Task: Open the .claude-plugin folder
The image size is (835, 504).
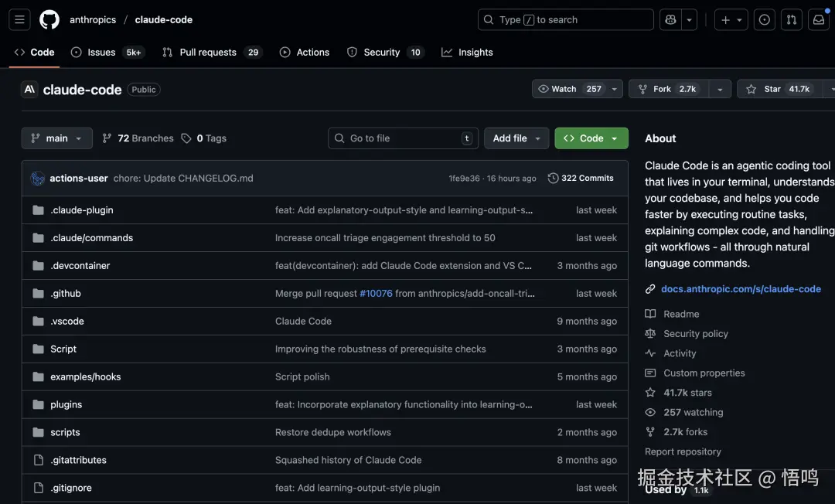Action: coord(81,210)
